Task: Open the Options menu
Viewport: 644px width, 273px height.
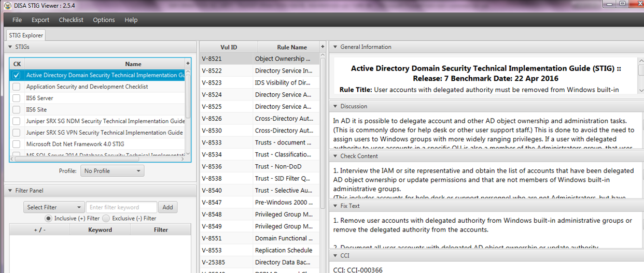Action: (104, 20)
